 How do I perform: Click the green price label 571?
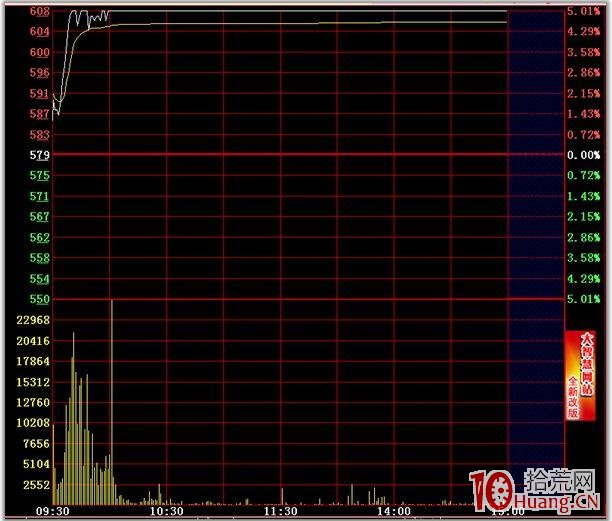pyautogui.click(x=40, y=196)
